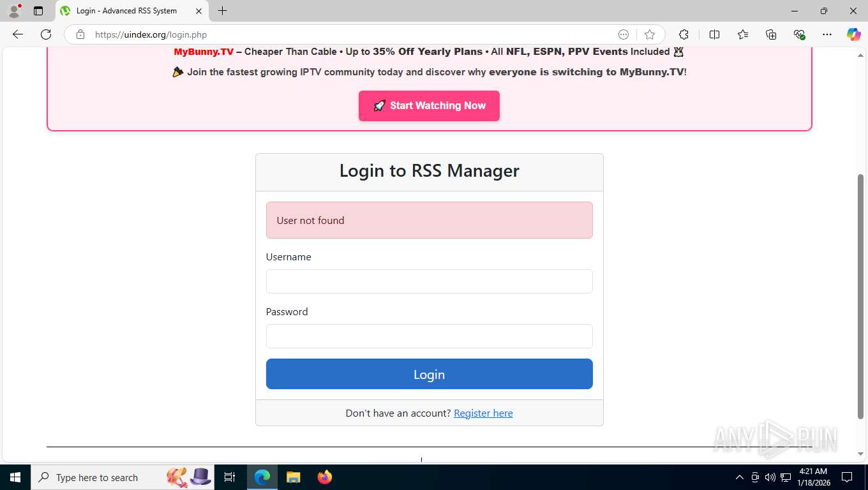Launch Firefox from the taskbar
The height and width of the screenshot is (490, 868).
pyautogui.click(x=325, y=477)
